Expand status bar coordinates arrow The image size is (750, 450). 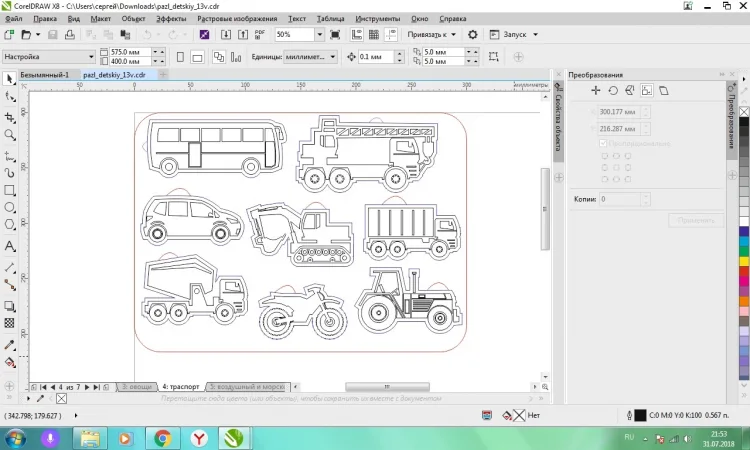pyautogui.click(x=76, y=416)
